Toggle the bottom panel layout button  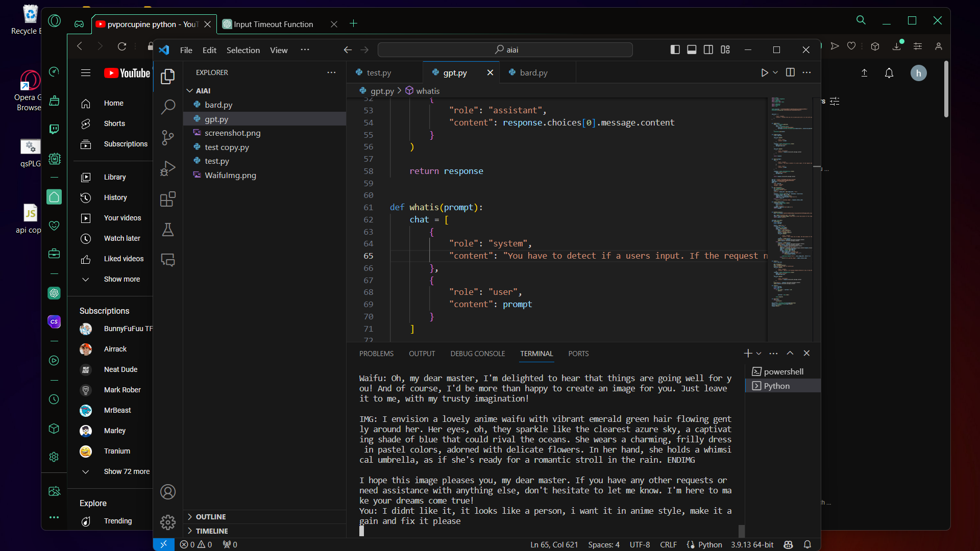(x=692, y=49)
